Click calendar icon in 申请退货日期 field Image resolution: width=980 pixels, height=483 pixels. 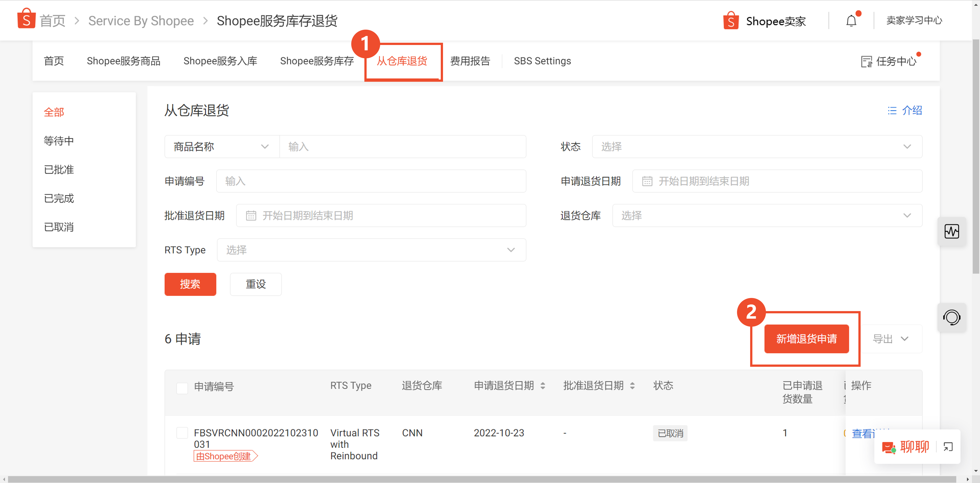647,181
